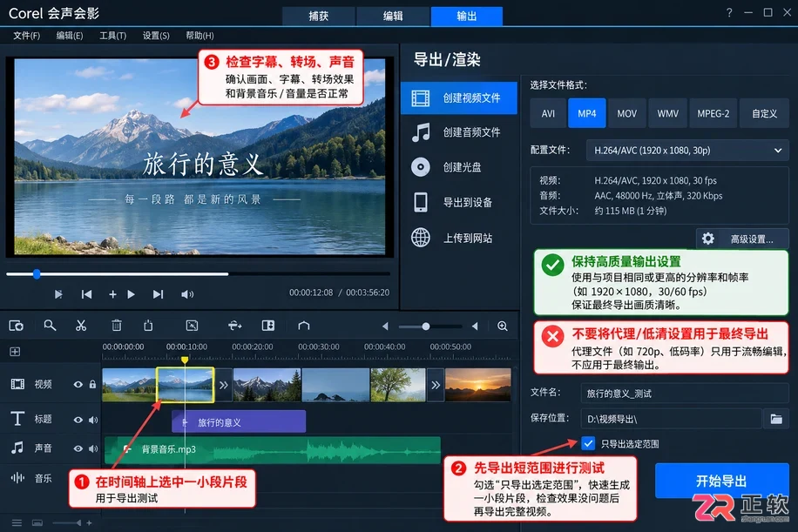Click the help question mark icon
The image size is (798, 532).
click(729, 12)
